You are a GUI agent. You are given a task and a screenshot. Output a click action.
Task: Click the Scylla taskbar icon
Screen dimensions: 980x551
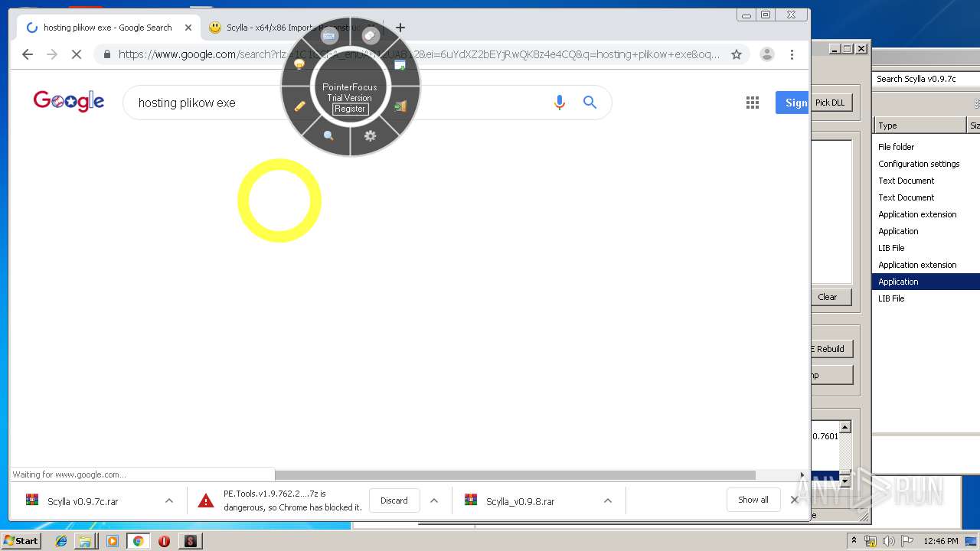point(191,541)
